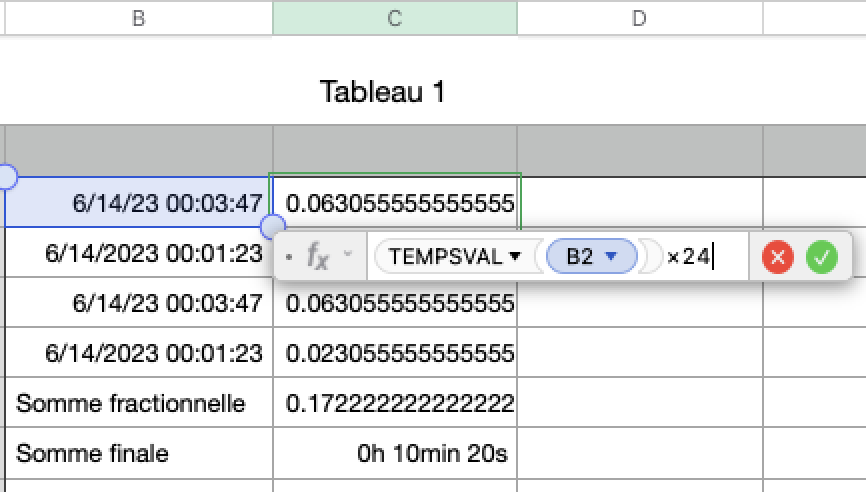Click the formula editor's left drag dot
Viewport: 866px width, 492px height.
point(289,257)
